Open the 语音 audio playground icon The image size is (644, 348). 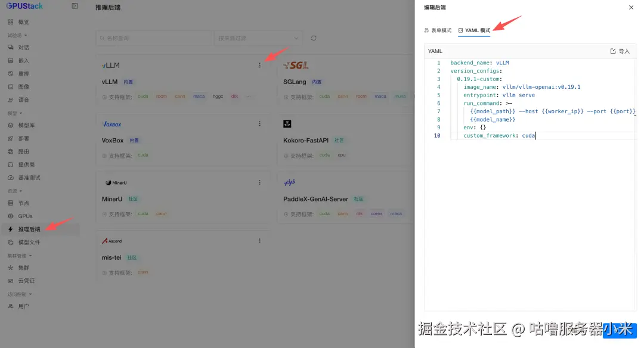[11, 100]
